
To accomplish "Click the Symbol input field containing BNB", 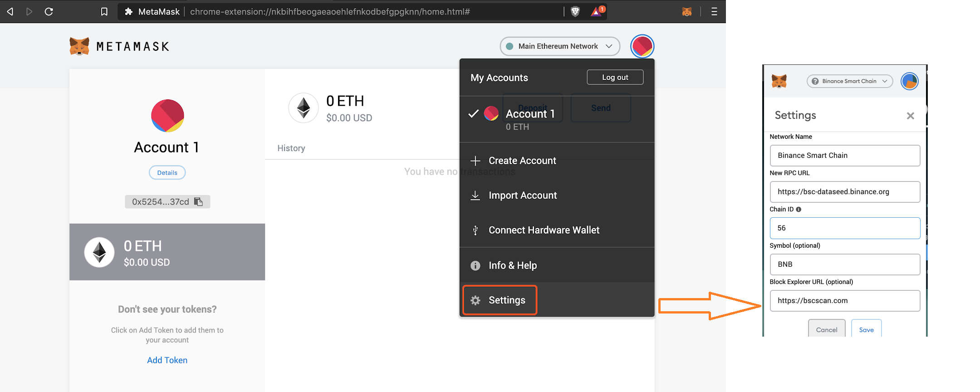I will [845, 265].
